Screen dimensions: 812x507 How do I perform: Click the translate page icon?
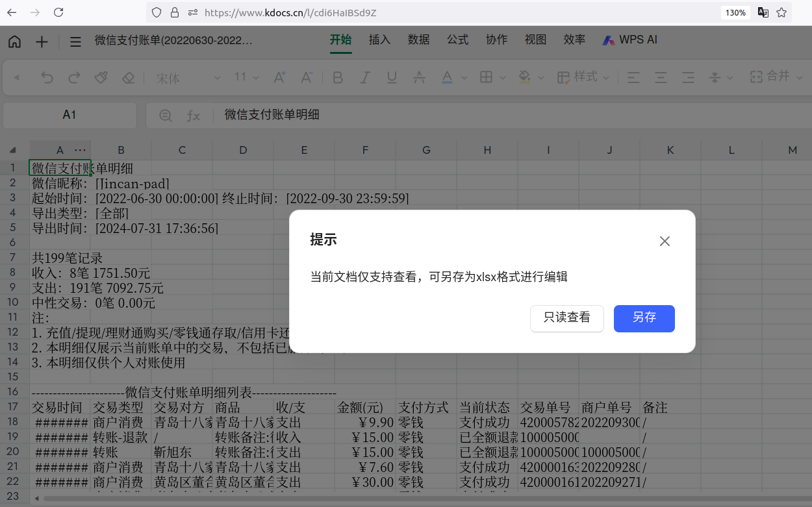pyautogui.click(x=763, y=12)
